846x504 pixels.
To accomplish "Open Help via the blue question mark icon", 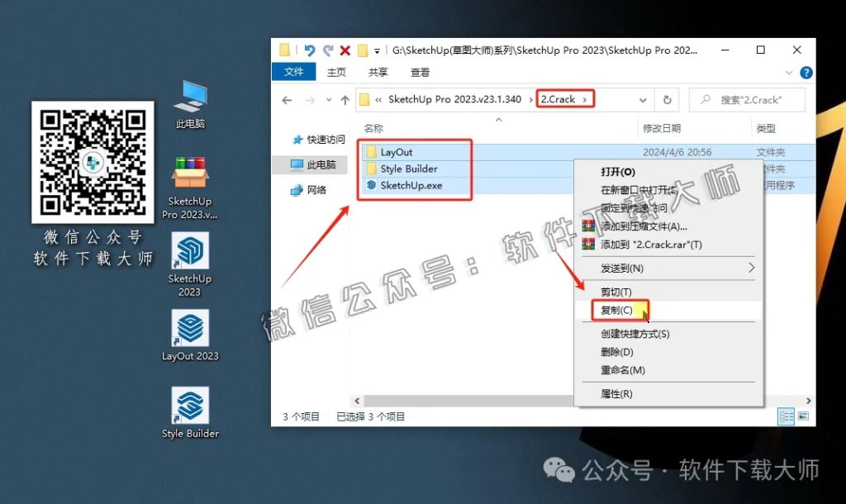I will coord(806,72).
